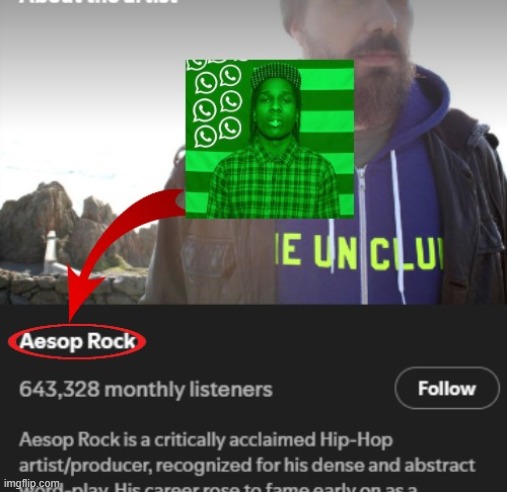507x492 pixels.
Task: Click the imgflip.com watermark
Action: click(x=32, y=483)
